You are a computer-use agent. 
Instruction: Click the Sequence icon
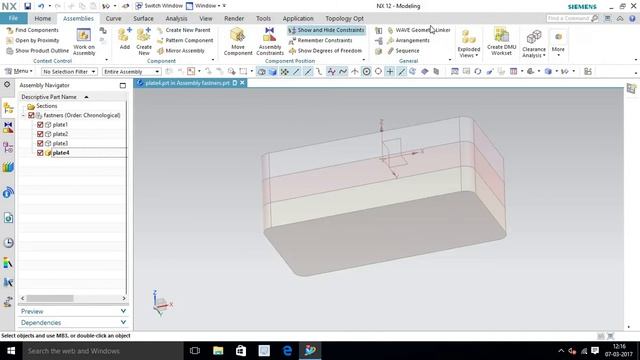[391, 51]
